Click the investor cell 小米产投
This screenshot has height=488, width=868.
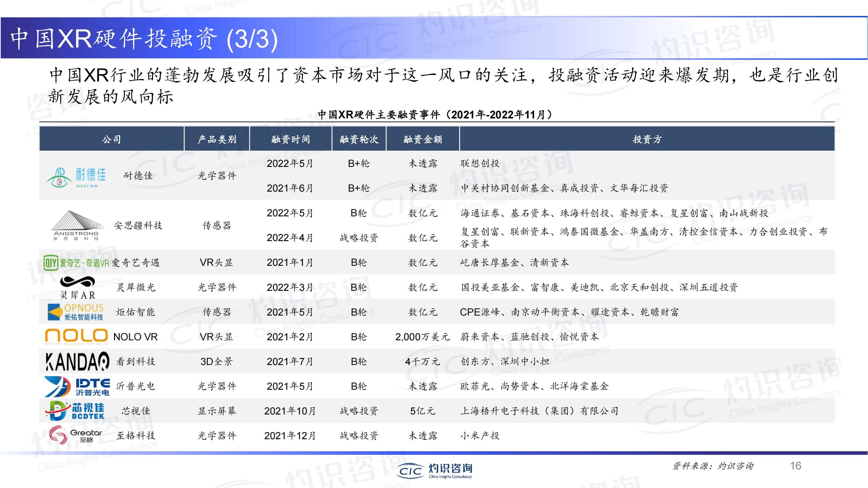(x=480, y=436)
